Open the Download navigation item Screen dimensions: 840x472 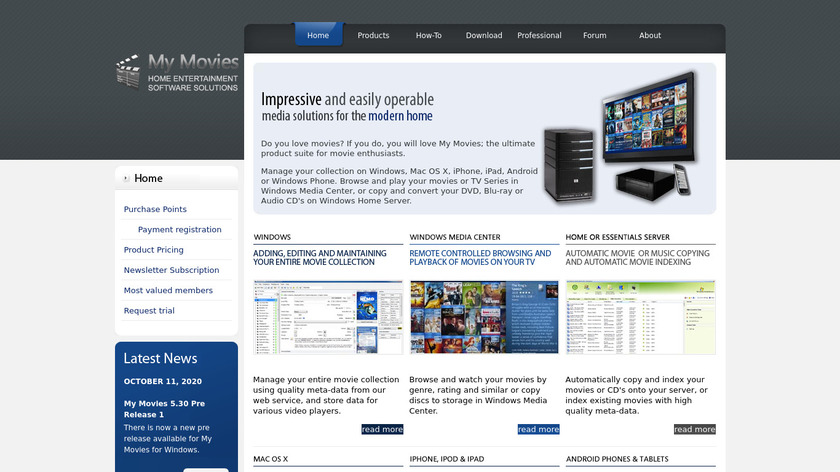coord(484,35)
